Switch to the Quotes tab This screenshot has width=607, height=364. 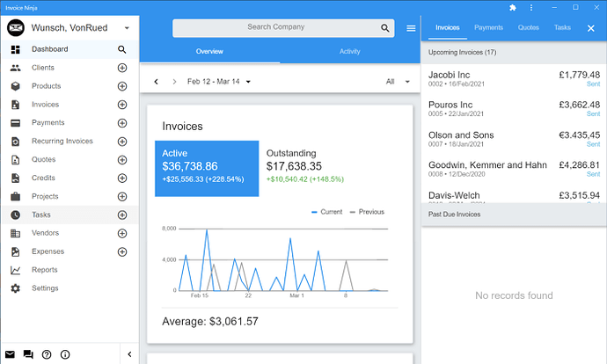[x=529, y=28]
